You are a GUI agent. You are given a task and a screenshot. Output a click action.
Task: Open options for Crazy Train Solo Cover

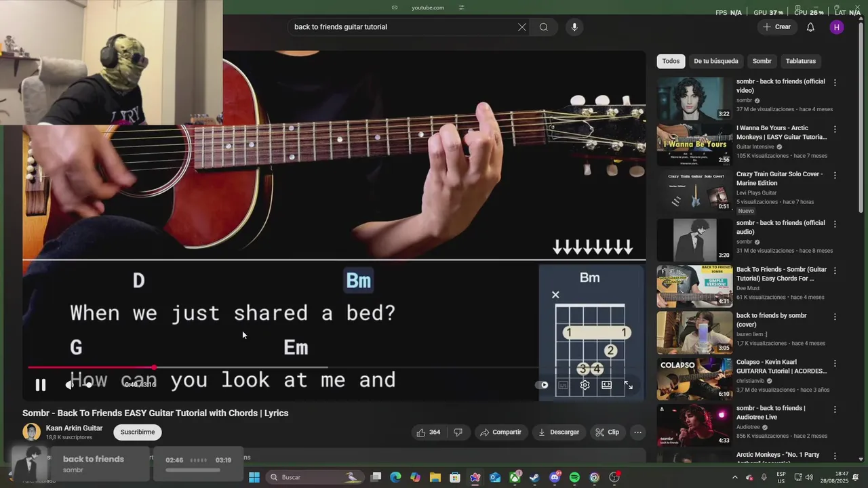835,175
